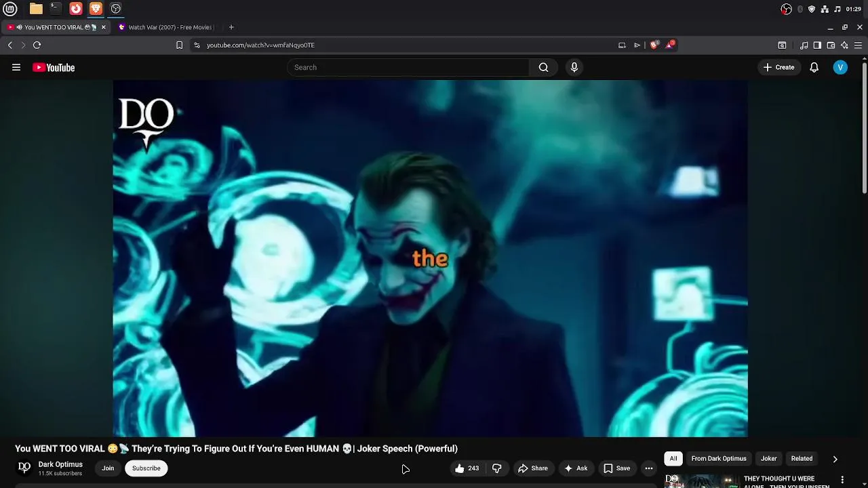Screen dimensions: 868x488
Task: Go forward in browser history
Action: coord(23,45)
